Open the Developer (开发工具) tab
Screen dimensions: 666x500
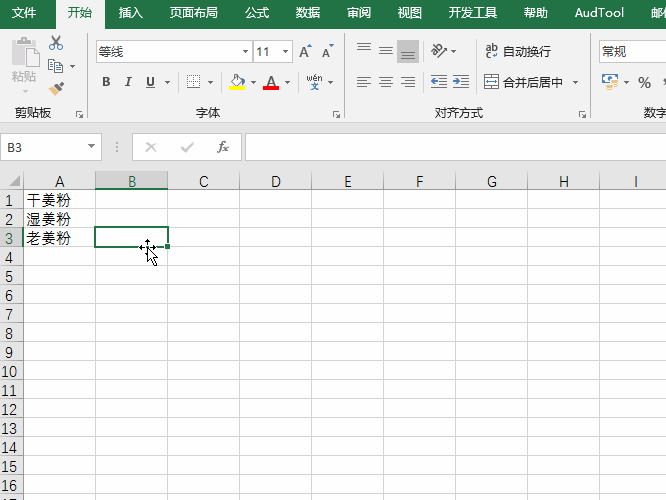472,13
